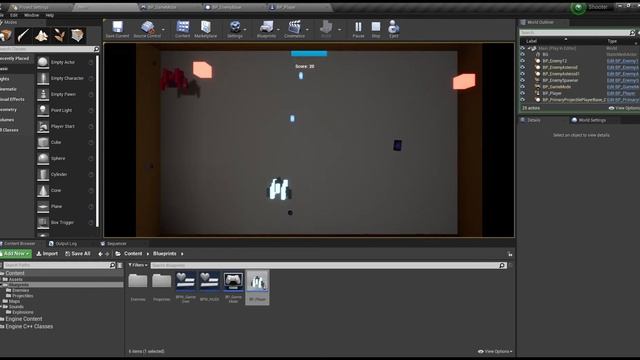Stop the play-in-editor session

click(376, 29)
